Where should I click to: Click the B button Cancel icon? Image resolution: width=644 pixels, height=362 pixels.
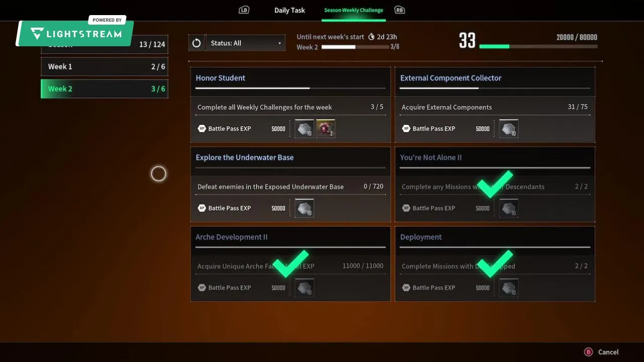pos(588,352)
